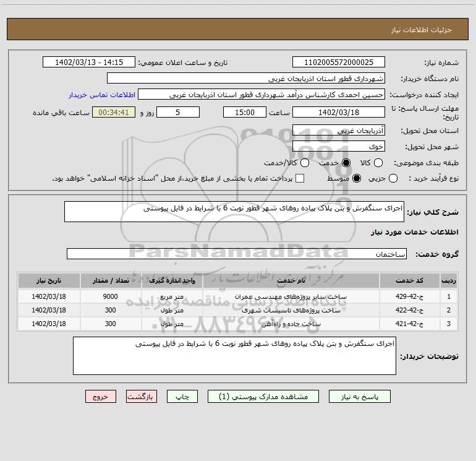This screenshot has height=461, width=476.
Task: Click the response deadline date 1402/03/18 field
Action: pos(339,112)
